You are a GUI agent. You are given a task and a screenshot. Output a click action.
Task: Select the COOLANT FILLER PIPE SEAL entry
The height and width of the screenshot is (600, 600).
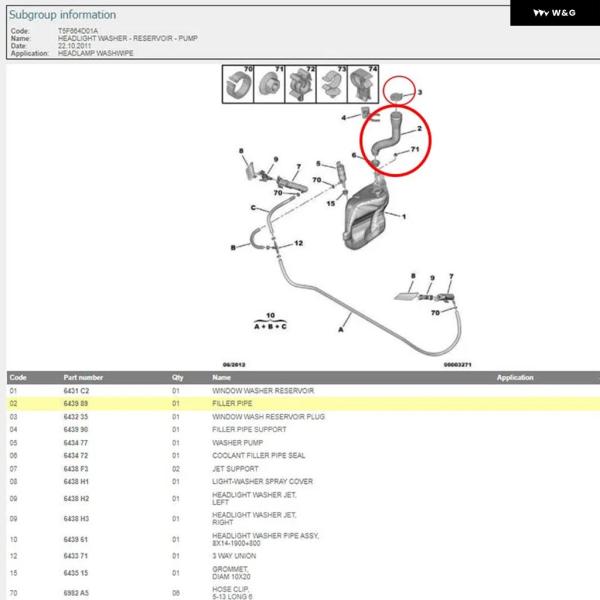(259, 455)
